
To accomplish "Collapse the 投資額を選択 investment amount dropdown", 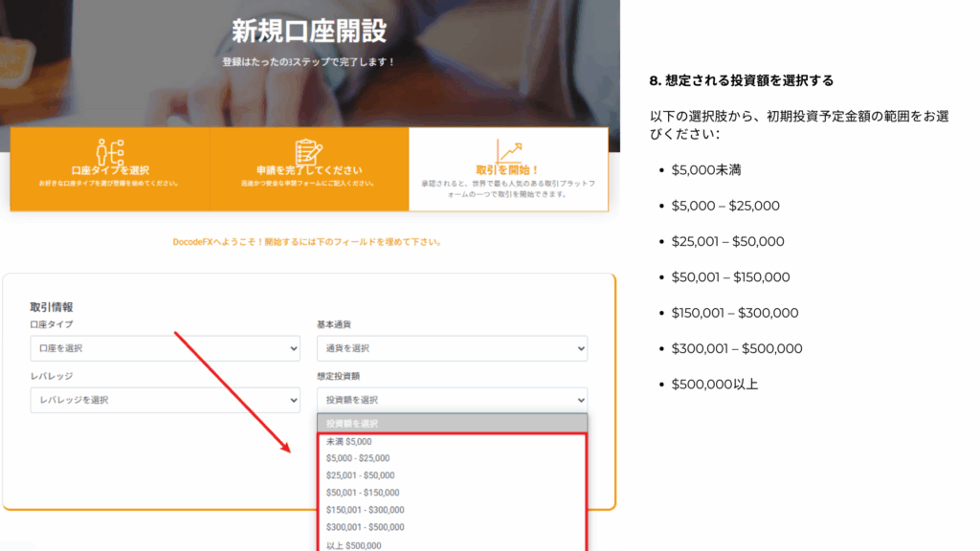I will (452, 400).
